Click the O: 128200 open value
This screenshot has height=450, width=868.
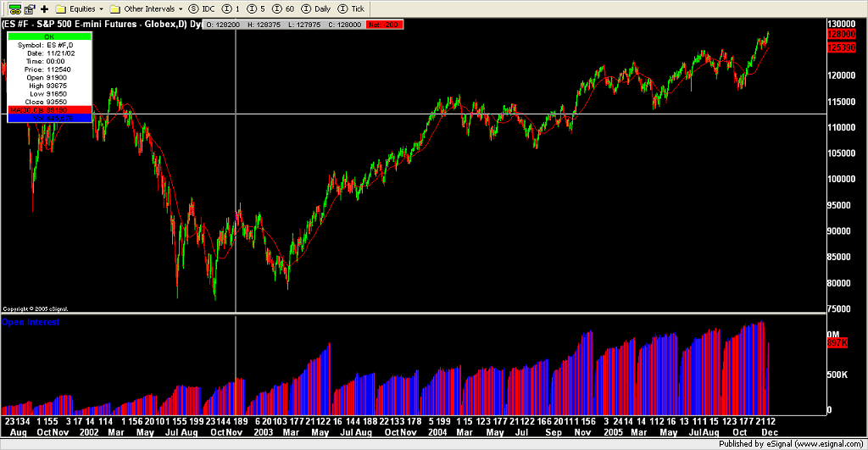click(x=223, y=25)
